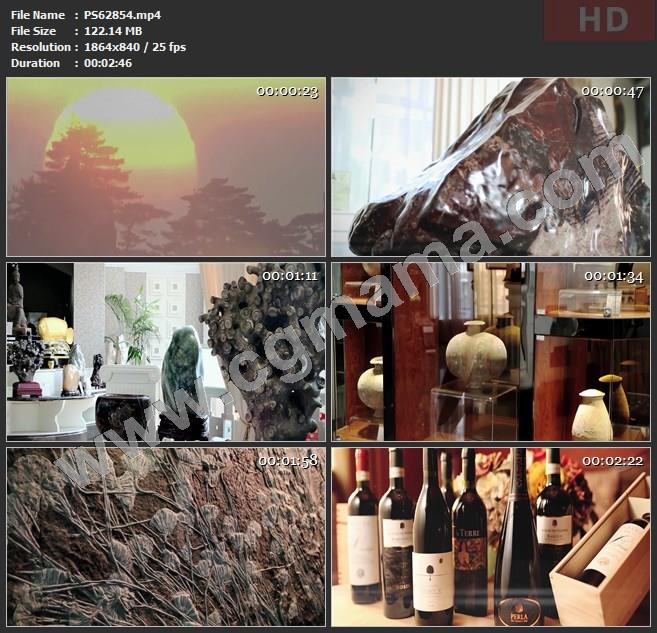Select the 00:02:22 timestamp
This screenshot has width=657, height=633.
[613, 461]
